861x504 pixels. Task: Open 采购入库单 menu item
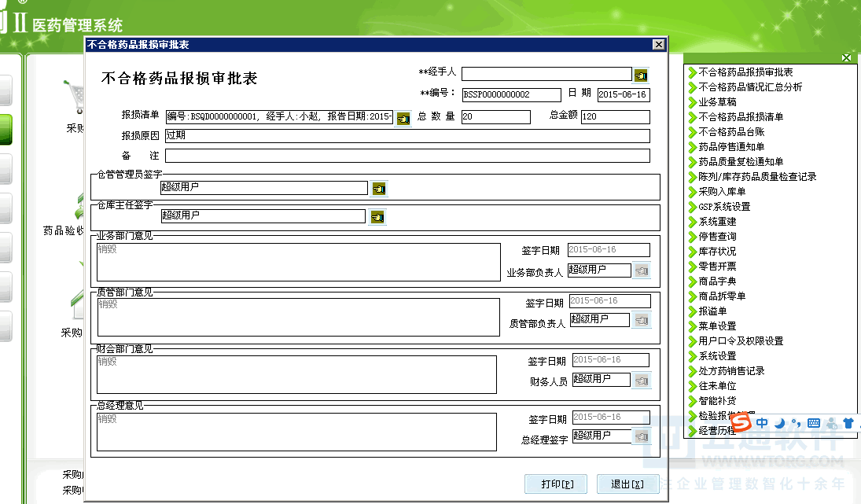(x=722, y=192)
